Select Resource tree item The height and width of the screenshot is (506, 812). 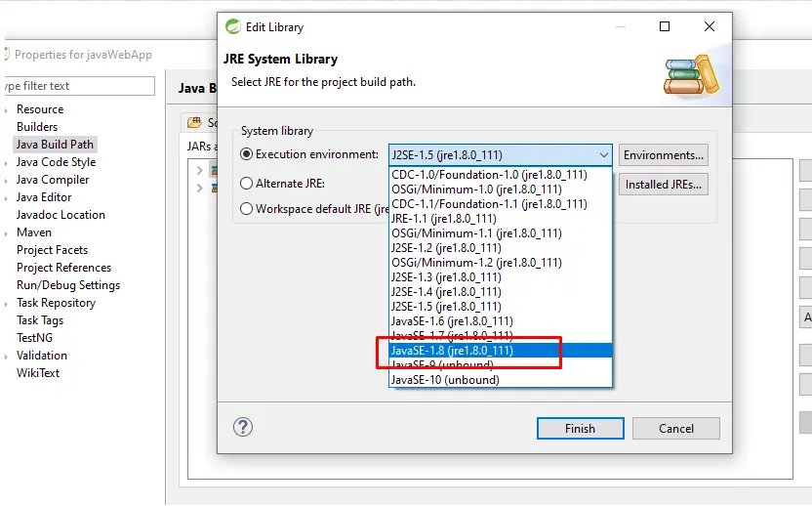point(40,109)
